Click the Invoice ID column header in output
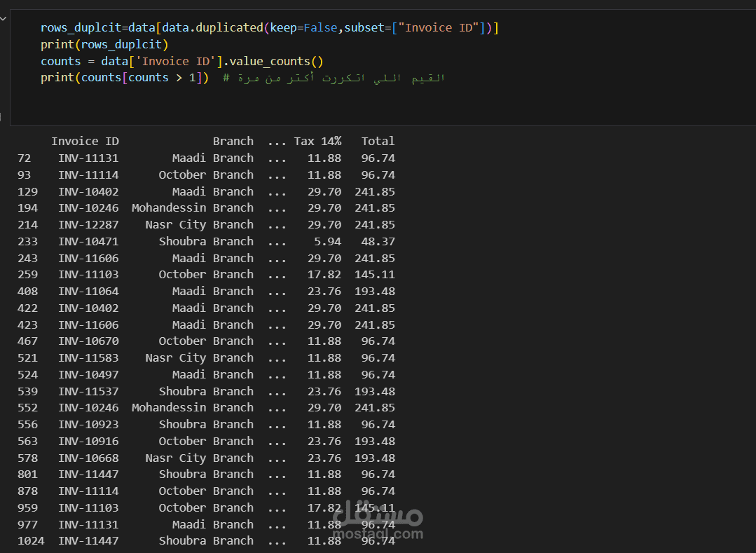The width and height of the screenshot is (756, 553). click(x=85, y=142)
